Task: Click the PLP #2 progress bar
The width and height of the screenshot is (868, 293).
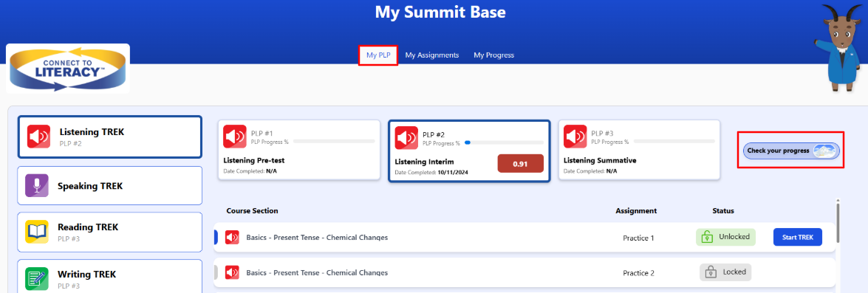Action: 504,142
